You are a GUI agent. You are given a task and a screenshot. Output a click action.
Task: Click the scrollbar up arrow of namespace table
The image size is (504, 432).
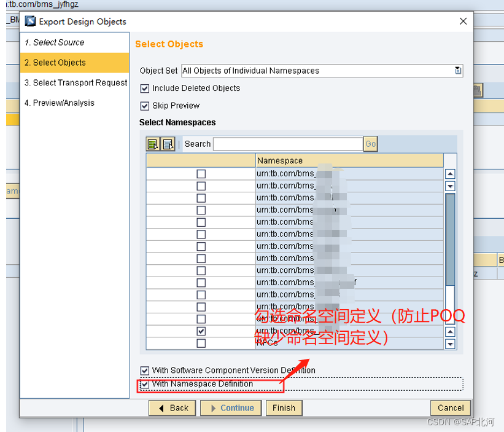click(450, 174)
